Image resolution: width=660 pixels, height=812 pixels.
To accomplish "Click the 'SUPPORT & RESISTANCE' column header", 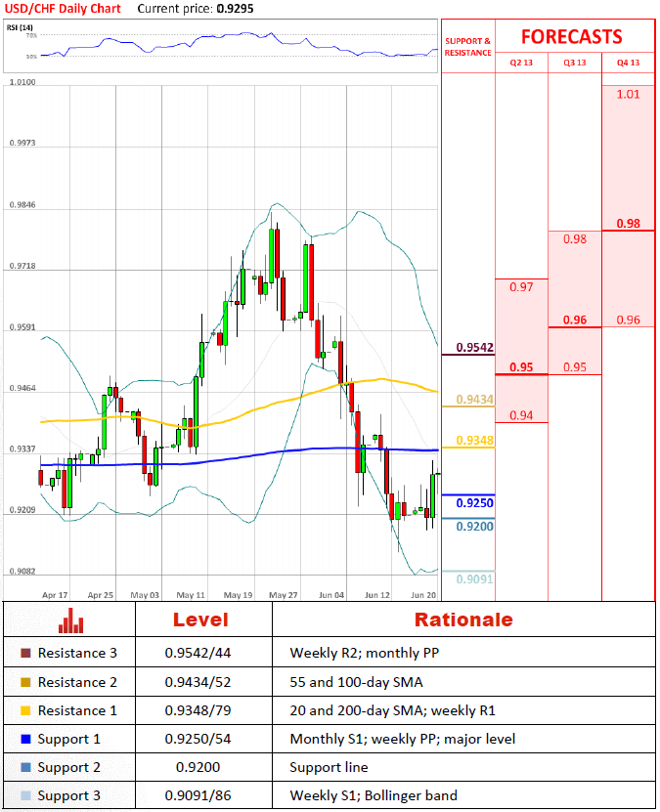I will tap(467, 47).
